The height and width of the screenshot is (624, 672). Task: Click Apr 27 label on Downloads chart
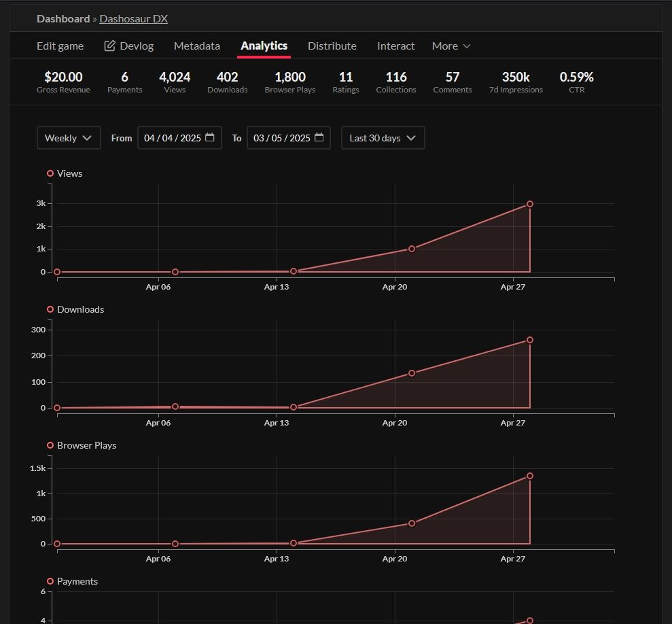pos(512,423)
